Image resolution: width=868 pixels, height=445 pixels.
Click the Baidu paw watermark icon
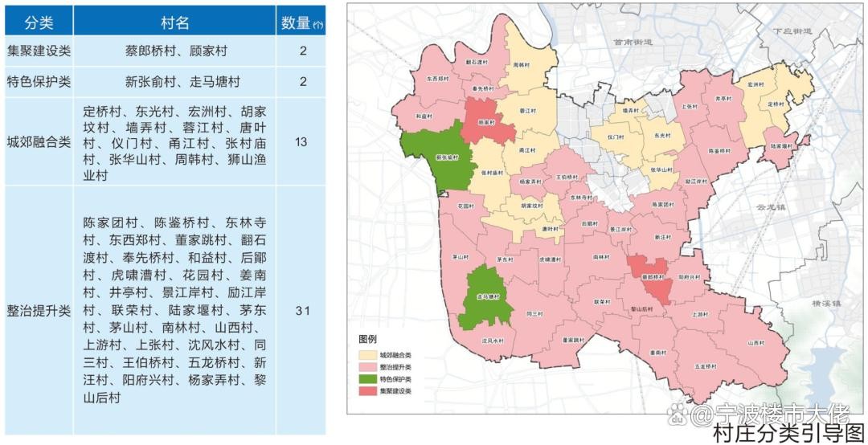tap(678, 414)
